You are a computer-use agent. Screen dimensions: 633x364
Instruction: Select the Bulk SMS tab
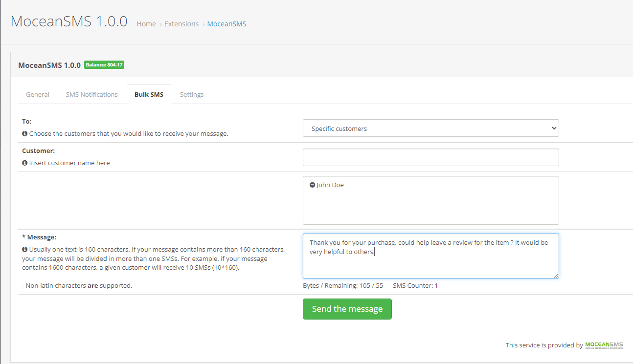click(x=149, y=94)
